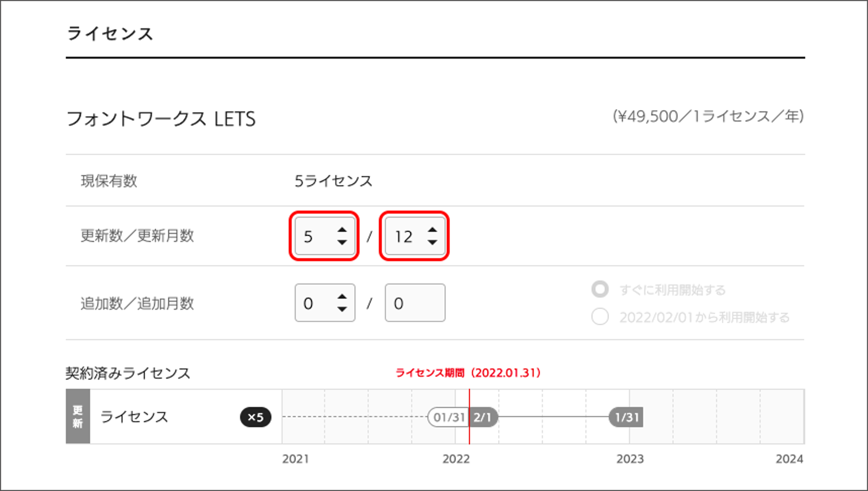Click the 01/31 timeline marker
The width and height of the screenshot is (868, 491).
point(449,417)
